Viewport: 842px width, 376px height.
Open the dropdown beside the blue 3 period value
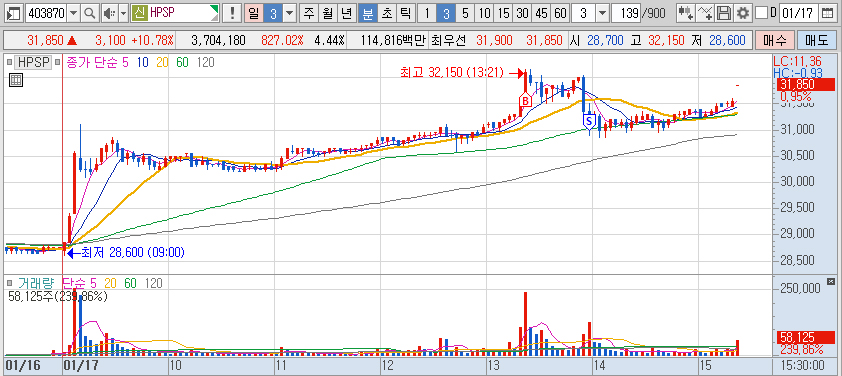[289, 13]
